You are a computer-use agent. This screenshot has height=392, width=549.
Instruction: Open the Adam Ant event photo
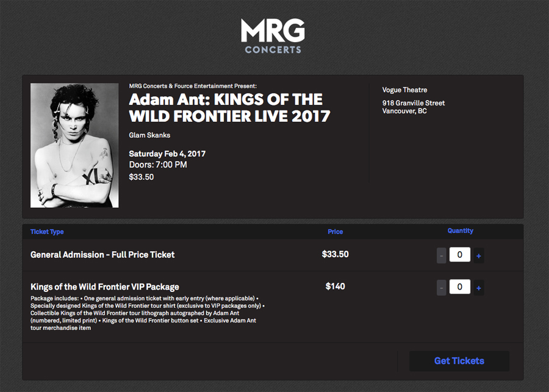coord(74,145)
